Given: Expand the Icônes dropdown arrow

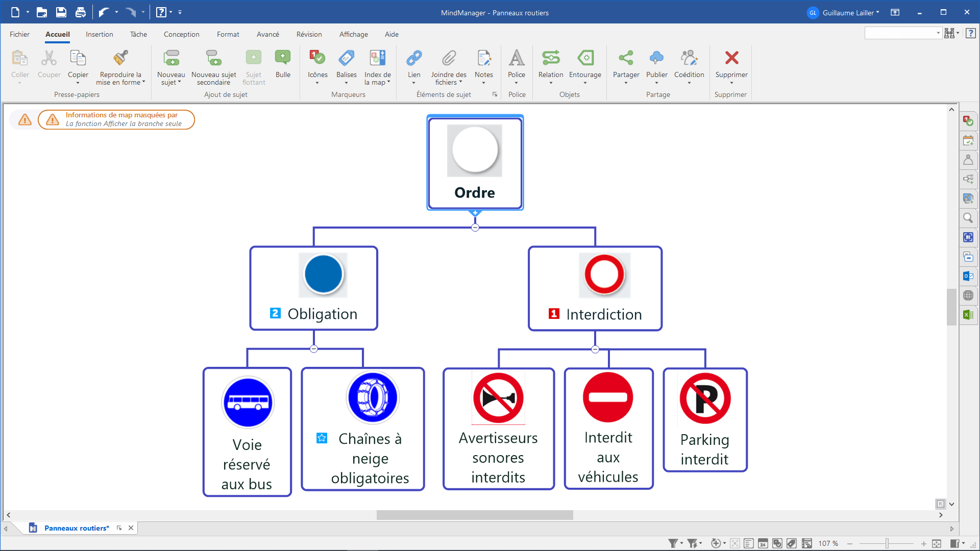Looking at the screenshot, I should click(x=317, y=83).
